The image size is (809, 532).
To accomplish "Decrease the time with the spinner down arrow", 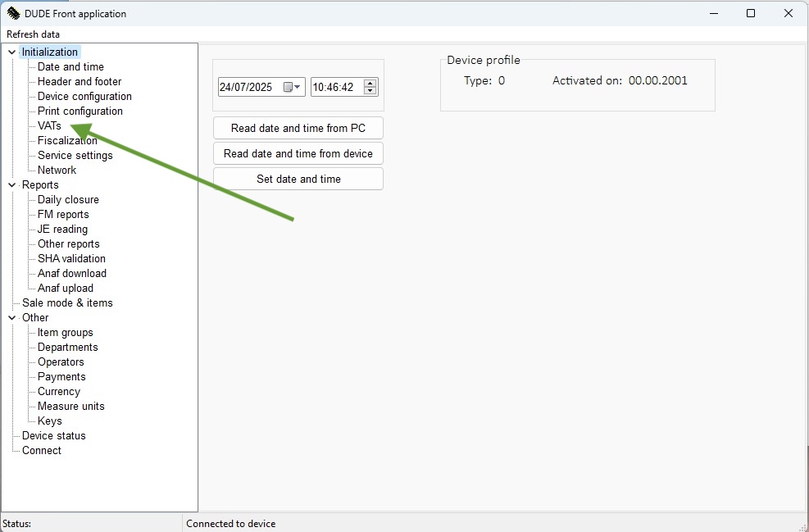I will [370, 91].
